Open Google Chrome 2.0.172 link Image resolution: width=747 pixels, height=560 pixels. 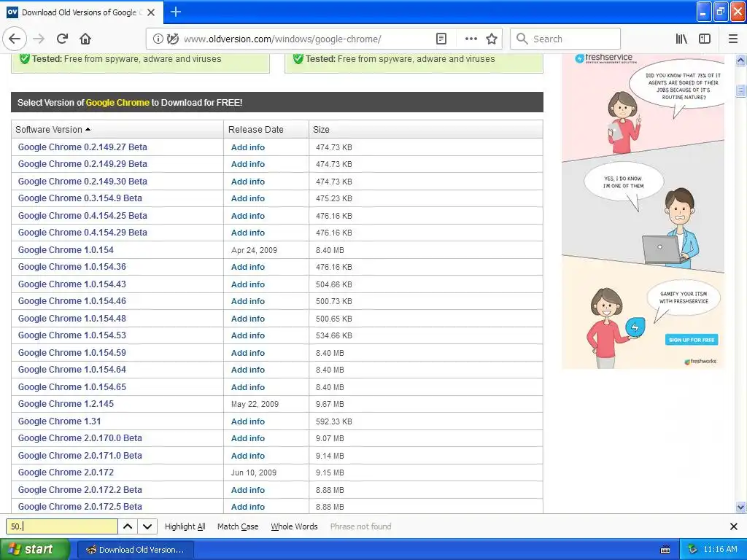(66, 472)
